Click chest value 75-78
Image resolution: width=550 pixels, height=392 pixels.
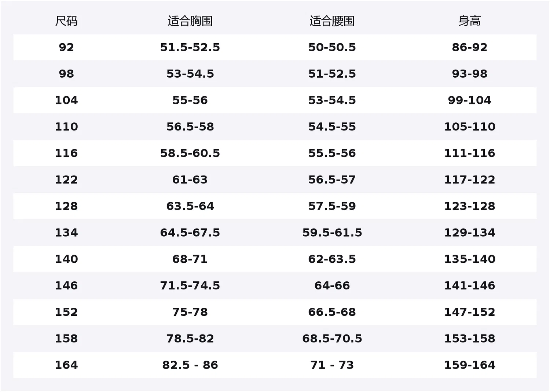coord(190,312)
